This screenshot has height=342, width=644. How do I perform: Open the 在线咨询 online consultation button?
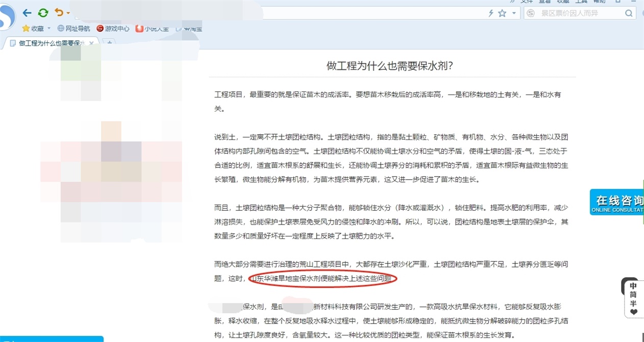point(617,203)
